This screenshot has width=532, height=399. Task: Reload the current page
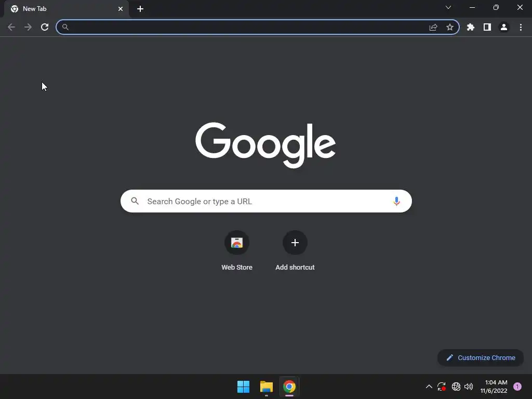(x=45, y=27)
